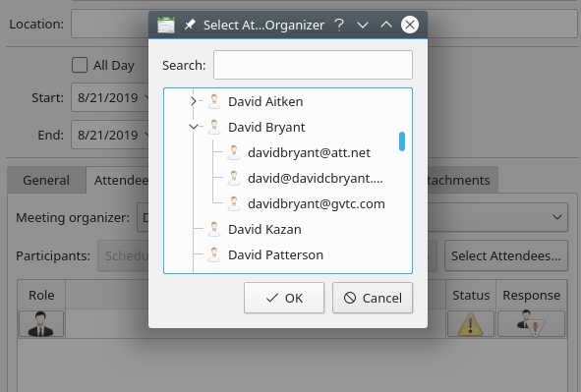The height and width of the screenshot is (392, 581).
Task: Select david@davidcbryant... email address
Action: [316, 178]
